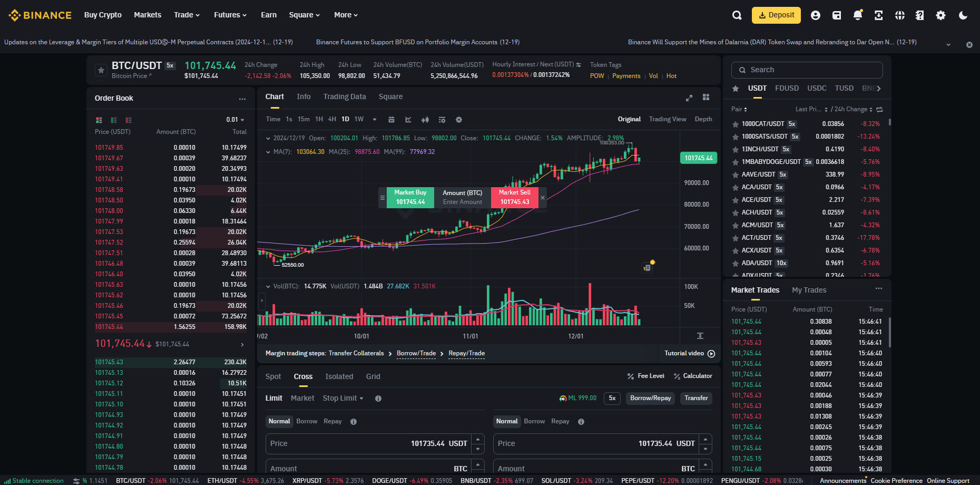The image size is (980, 485).
Task: Open the technical indicators icon
Action: click(408, 120)
